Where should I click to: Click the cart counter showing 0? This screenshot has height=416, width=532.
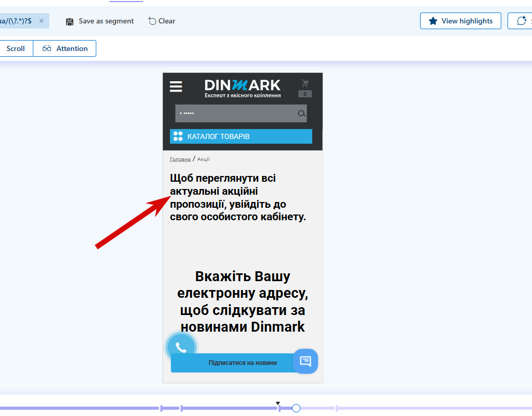coord(305,94)
